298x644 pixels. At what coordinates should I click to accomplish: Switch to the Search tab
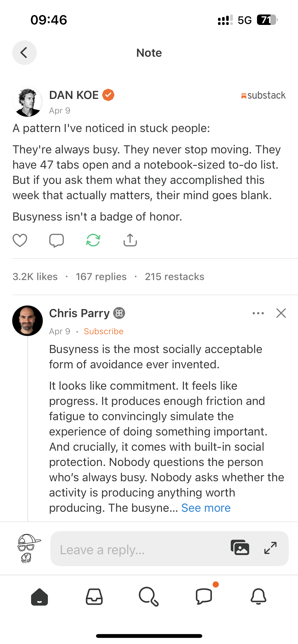coord(149,596)
